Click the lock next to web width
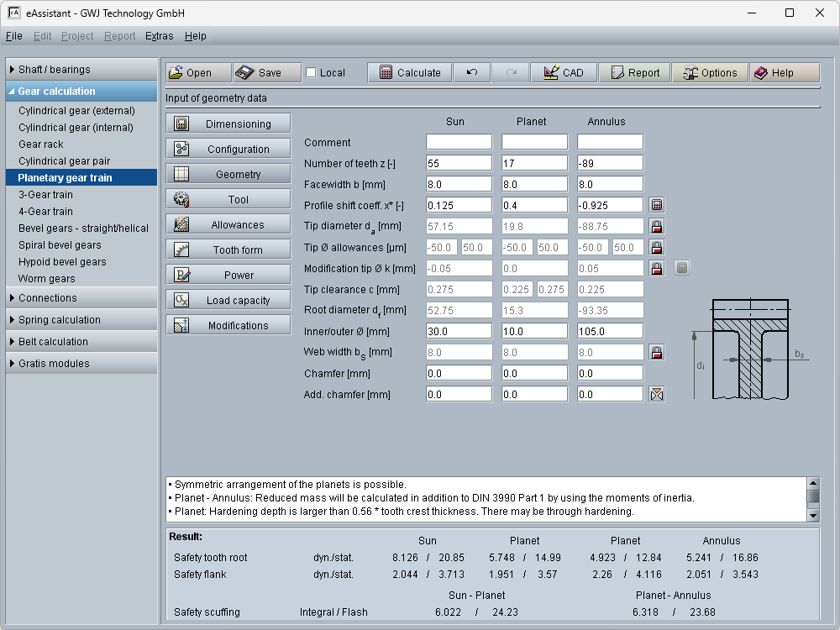Viewport: 840px width, 630px height. [x=657, y=352]
